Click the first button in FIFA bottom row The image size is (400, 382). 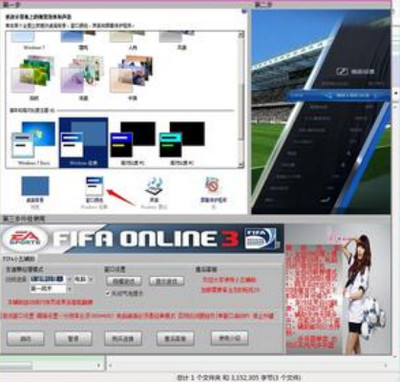tap(25, 338)
